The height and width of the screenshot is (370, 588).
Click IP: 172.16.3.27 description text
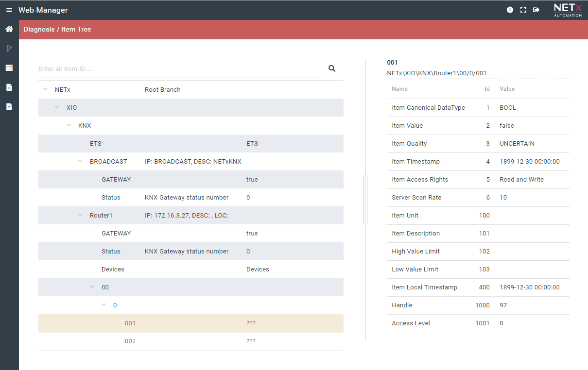[x=187, y=215]
